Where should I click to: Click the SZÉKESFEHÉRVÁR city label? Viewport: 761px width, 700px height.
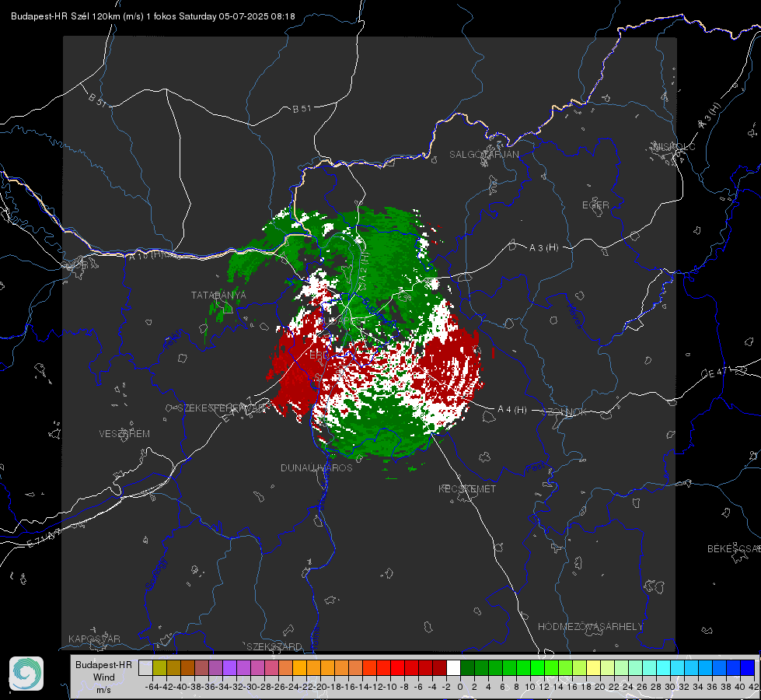[222, 408]
